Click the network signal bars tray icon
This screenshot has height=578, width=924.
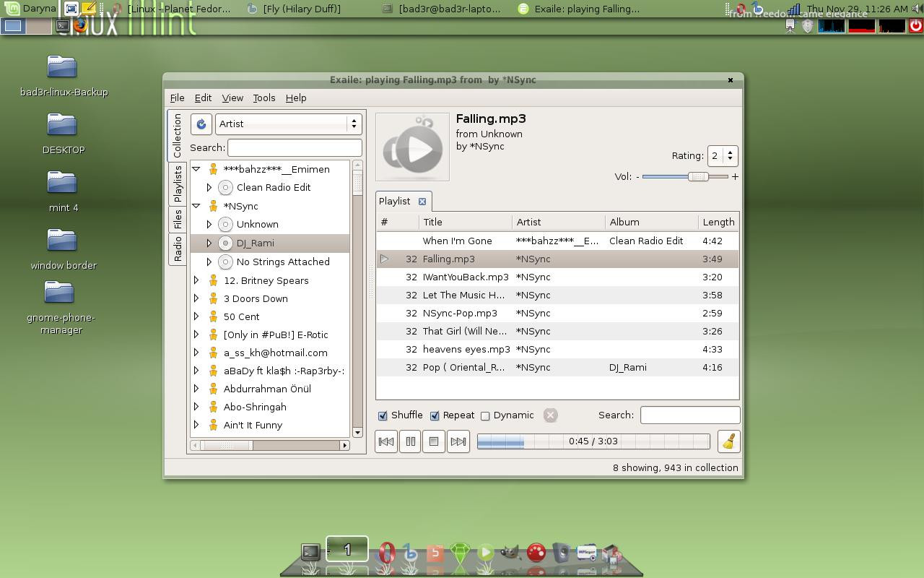(x=793, y=9)
